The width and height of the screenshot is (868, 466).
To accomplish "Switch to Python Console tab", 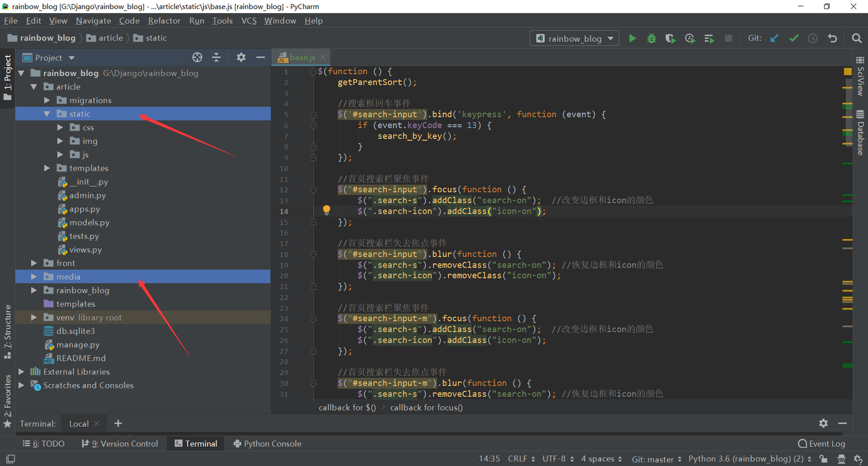I will tap(267, 444).
